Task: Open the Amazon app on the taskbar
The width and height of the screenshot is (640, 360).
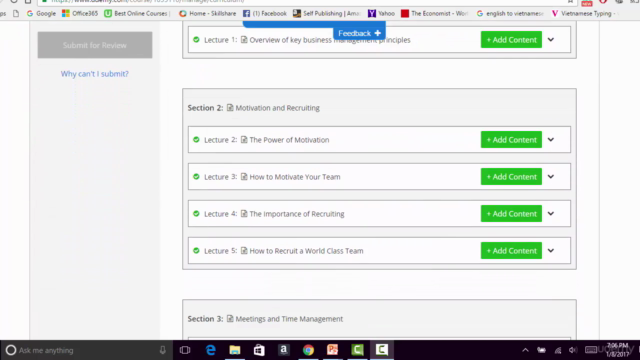Action: click(x=284, y=350)
